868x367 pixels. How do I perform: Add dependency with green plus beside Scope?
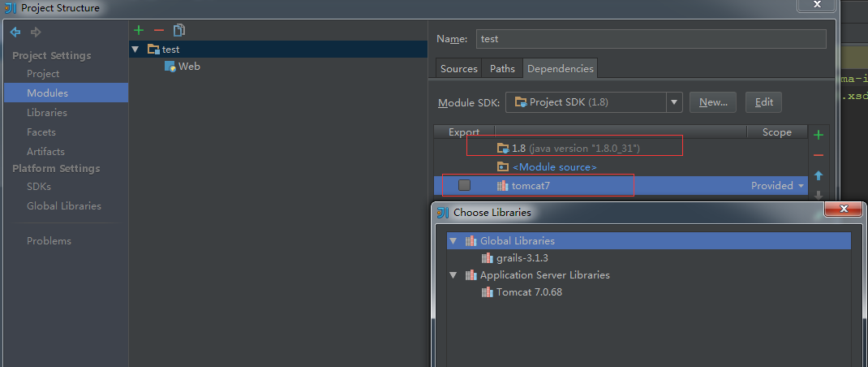(x=819, y=135)
